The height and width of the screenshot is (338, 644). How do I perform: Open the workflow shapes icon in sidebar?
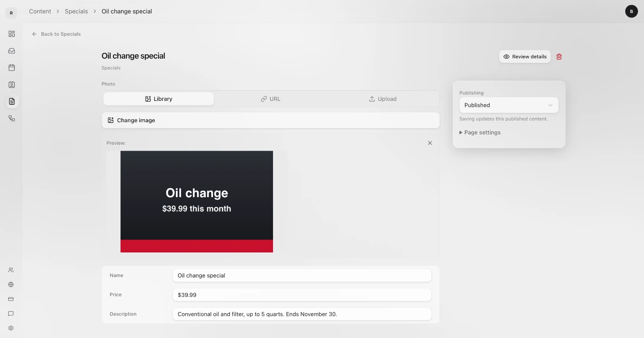tap(11, 118)
